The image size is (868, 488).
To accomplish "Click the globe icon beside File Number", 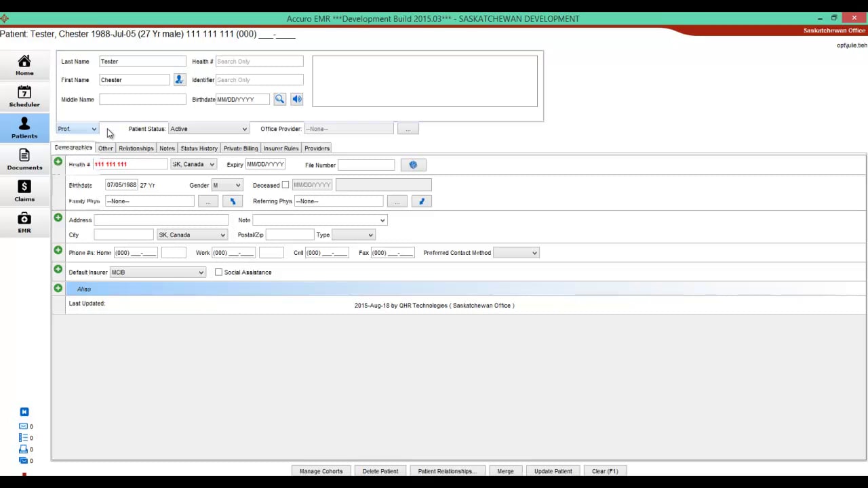I will [413, 165].
